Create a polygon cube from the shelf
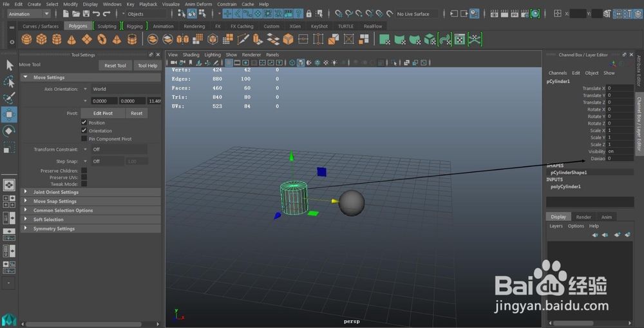The image size is (644, 328). click(41, 39)
